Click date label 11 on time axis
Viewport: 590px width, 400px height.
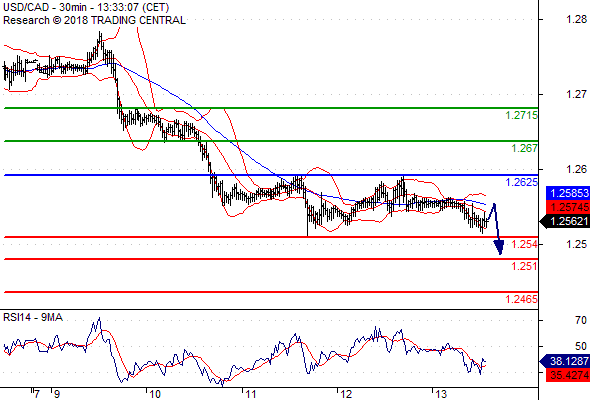tap(251, 394)
